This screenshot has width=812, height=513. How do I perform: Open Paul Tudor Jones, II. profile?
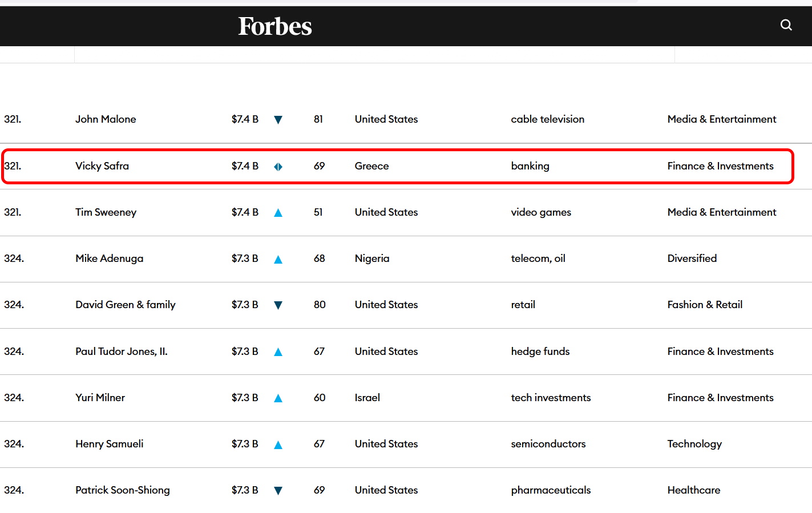[122, 352]
